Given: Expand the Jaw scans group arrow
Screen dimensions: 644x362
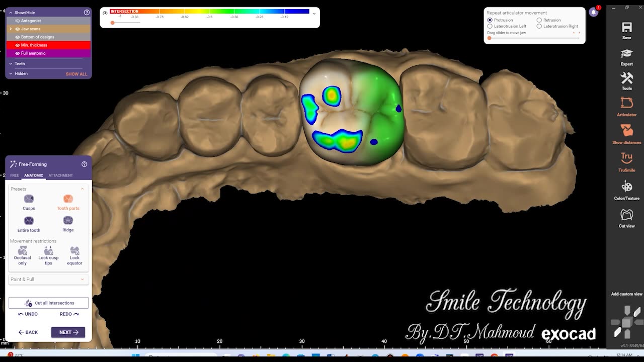Looking at the screenshot, I should tap(11, 29).
